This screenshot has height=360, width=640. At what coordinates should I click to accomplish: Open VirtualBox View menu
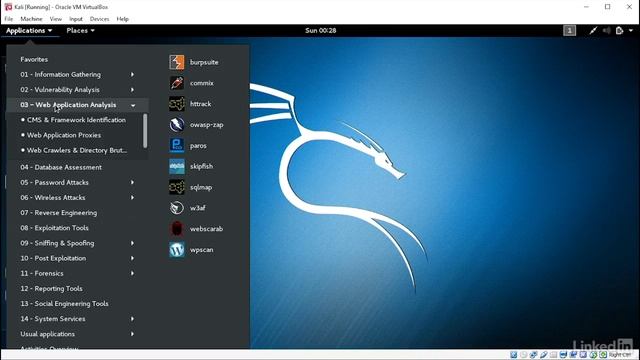click(56, 19)
